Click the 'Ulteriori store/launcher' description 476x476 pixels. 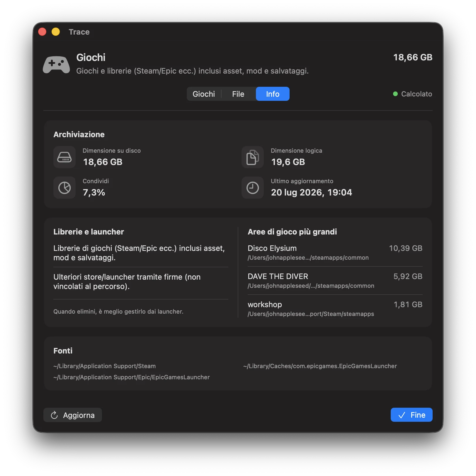[127, 281]
